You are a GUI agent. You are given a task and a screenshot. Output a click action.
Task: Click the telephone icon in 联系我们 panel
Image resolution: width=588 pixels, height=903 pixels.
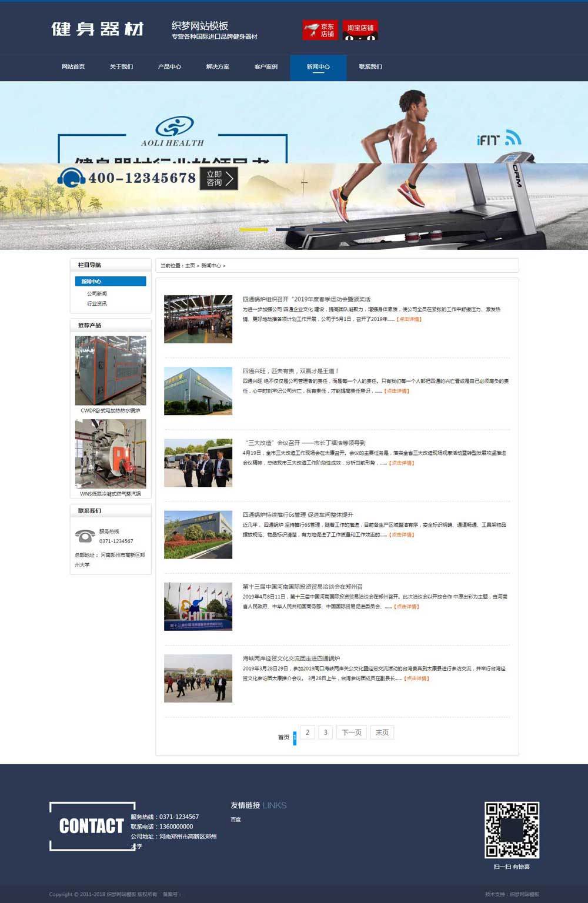[x=84, y=536]
